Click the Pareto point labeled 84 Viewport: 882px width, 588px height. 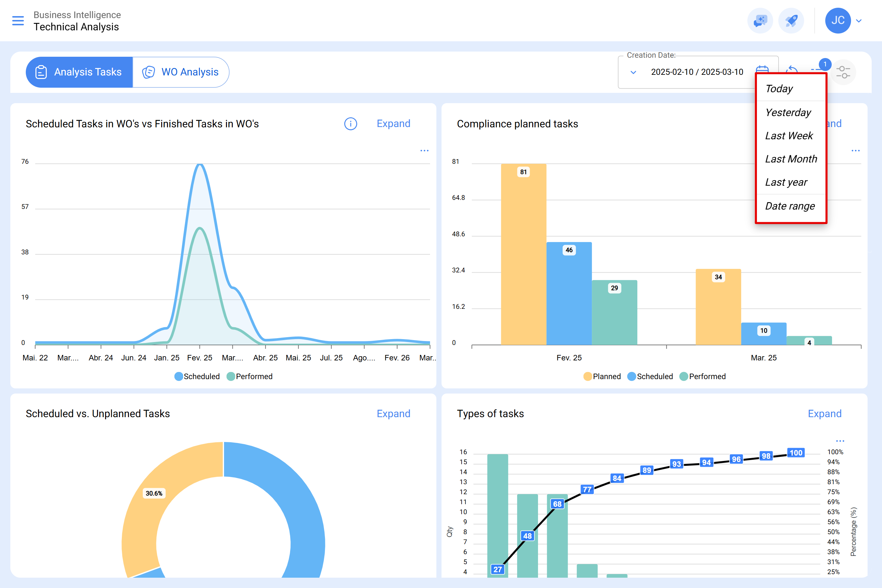pos(617,478)
